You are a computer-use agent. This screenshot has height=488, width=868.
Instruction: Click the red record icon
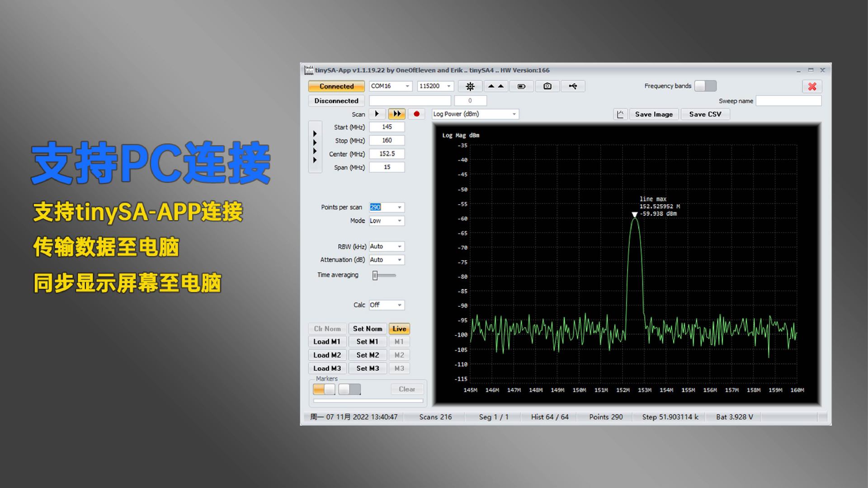pyautogui.click(x=416, y=113)
